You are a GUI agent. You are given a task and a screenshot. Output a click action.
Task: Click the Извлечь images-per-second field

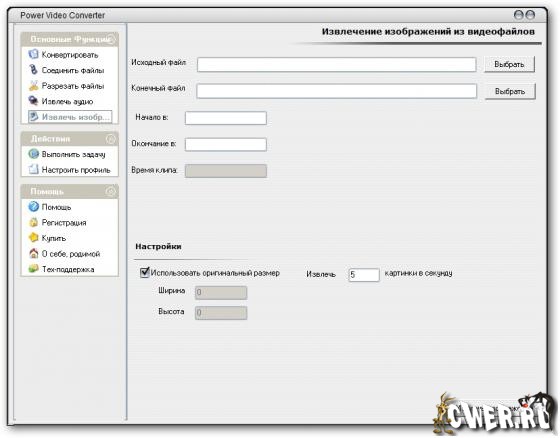[364, 275]
